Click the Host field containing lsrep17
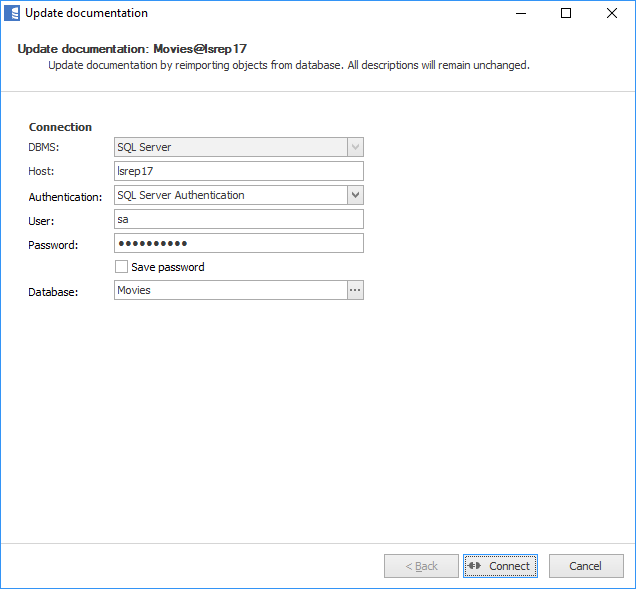 point(238,171)
